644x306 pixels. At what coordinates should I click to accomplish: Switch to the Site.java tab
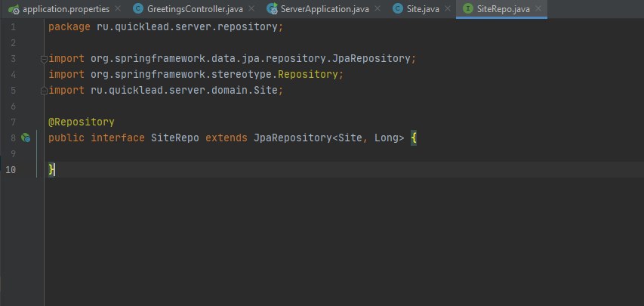coord(424,9)
